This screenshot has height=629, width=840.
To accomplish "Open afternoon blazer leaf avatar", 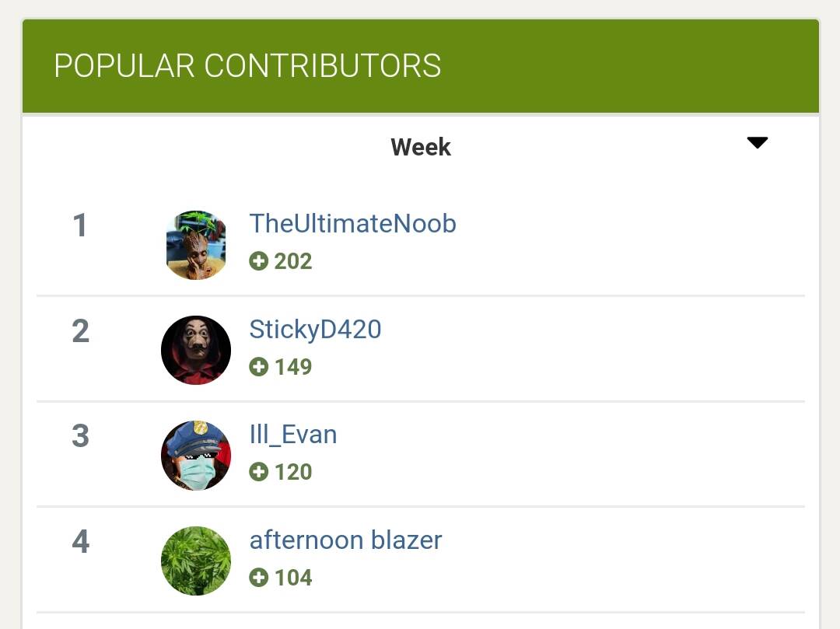I will click(x=196, y=561).
